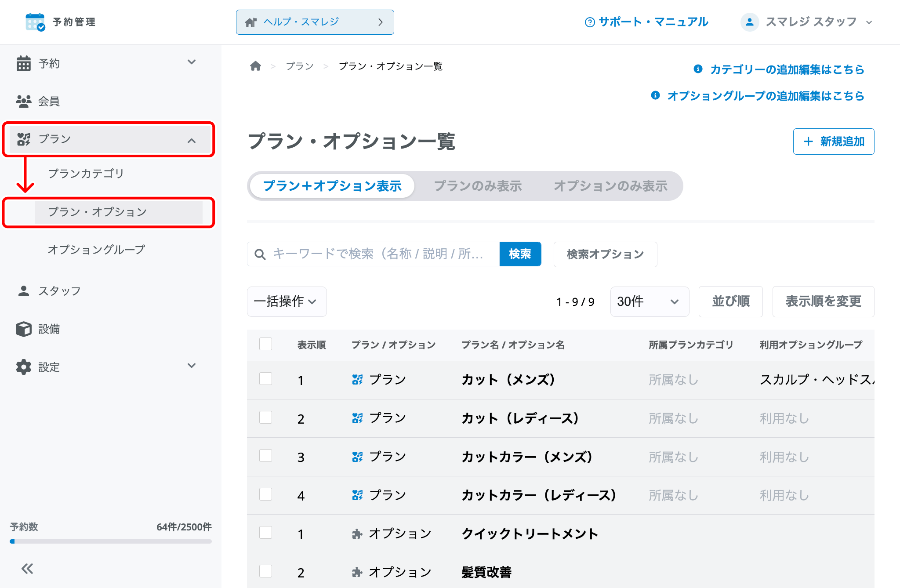900x588 pixels.
Task: Click the plan icon in the カット（レディース） row
Action: pos(357,418)
